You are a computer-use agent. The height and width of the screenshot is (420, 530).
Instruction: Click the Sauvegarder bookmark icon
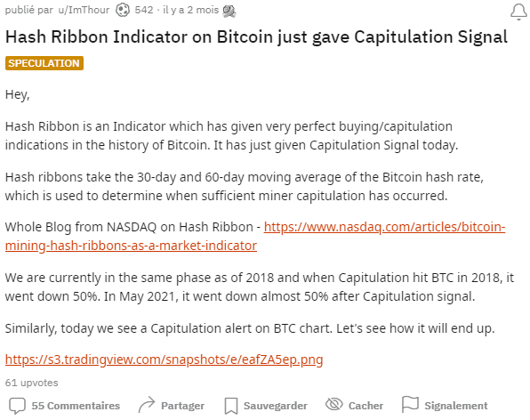(231, 406)
